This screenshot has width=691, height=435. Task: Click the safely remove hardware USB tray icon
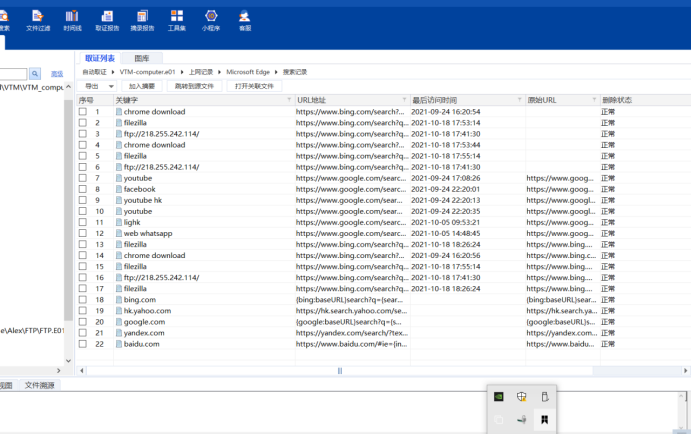coord(545,396)
